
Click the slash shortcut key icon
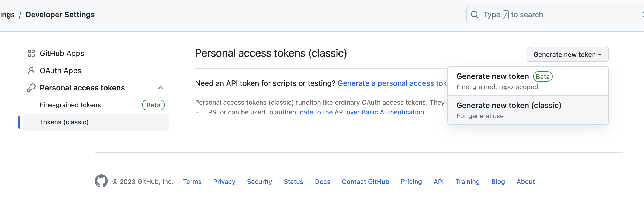[x=506, y=15]
